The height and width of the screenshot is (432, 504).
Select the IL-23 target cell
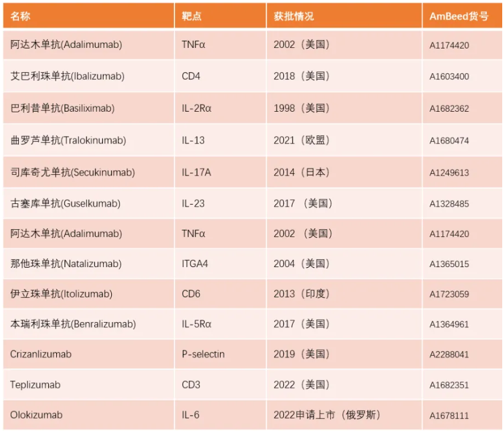point(193,203)
